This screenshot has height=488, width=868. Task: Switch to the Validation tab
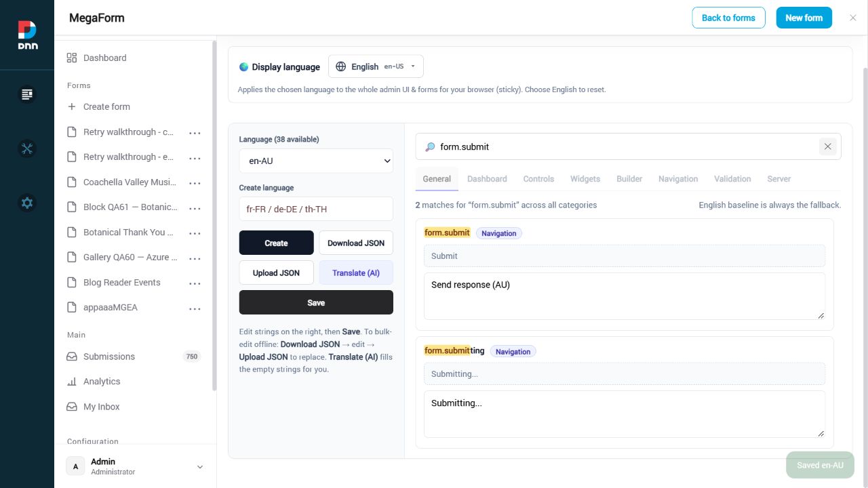point(732,179)
